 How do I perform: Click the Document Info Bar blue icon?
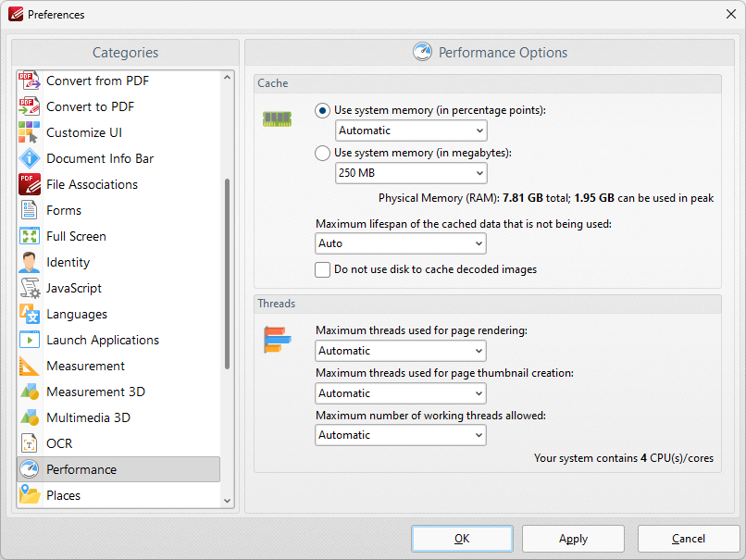30,158
